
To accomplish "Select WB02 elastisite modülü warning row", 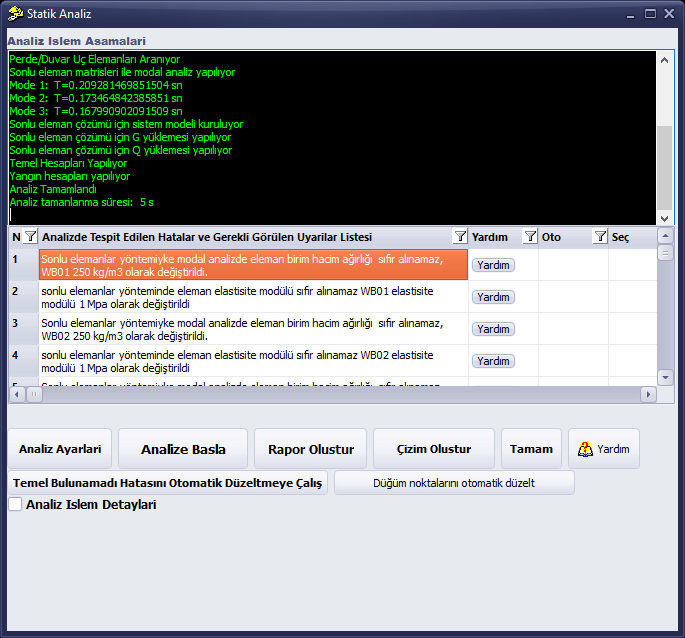I will 253,361.
